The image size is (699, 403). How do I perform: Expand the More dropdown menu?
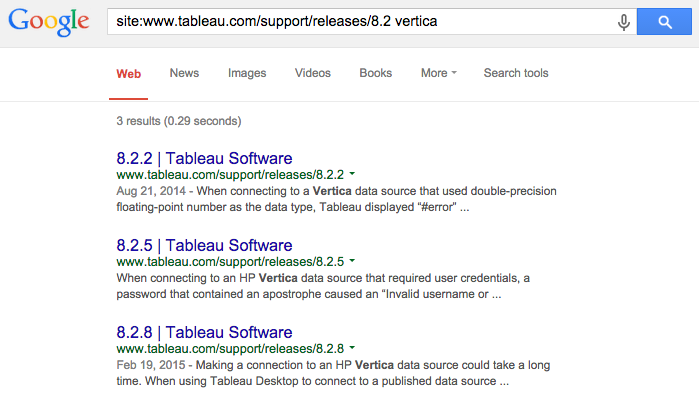tap(439, 74)
